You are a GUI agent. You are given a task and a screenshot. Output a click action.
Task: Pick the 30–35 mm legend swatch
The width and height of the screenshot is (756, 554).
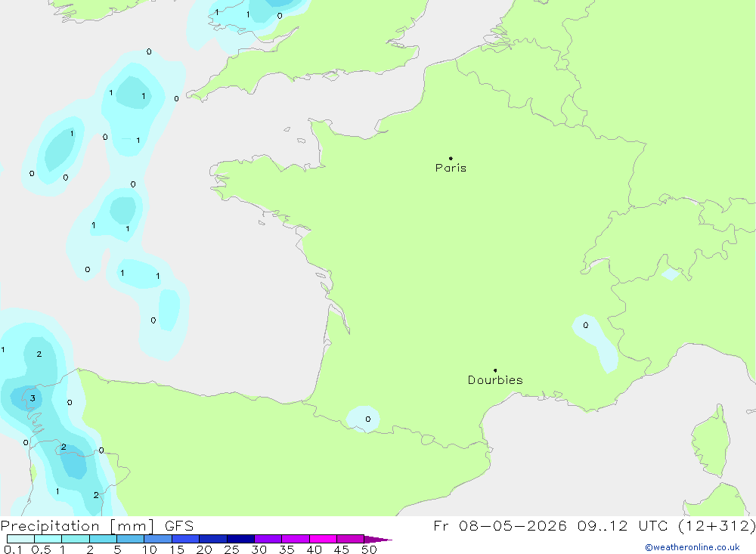pos(268,539)
